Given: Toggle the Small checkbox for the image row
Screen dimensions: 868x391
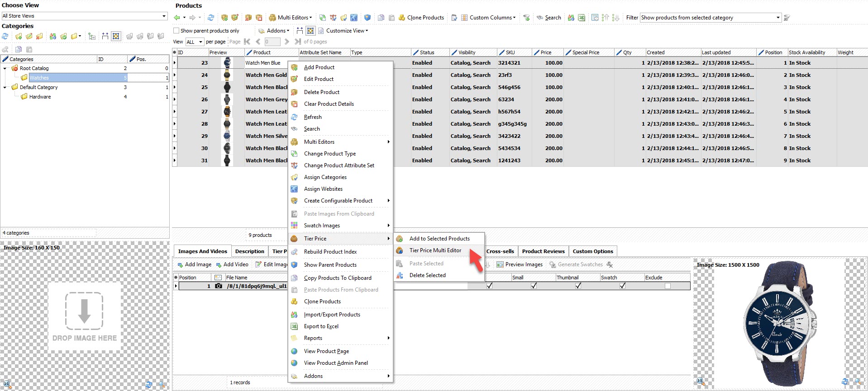Looking at the screenshot, I should pyautogui.click(x=534, y=286).
